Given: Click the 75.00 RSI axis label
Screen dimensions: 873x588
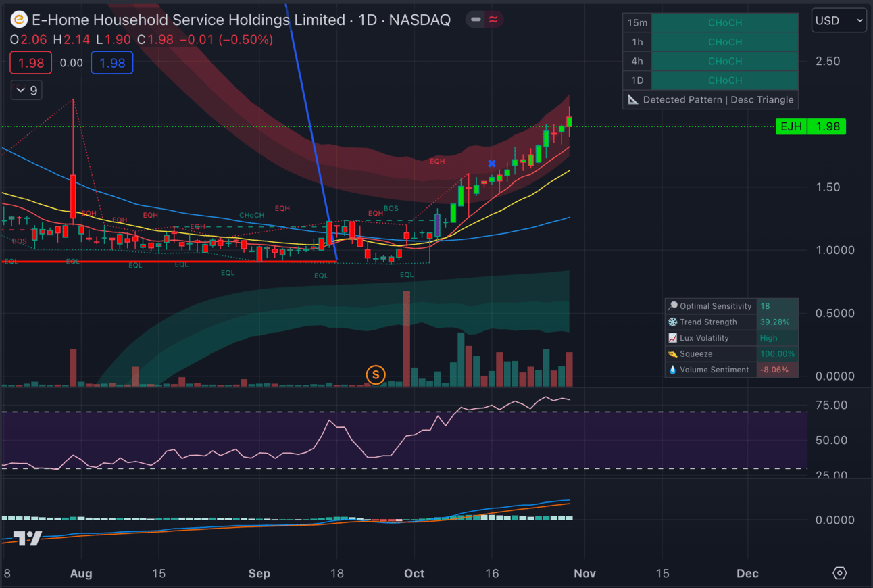Looking at the screenshot, I should pyautogui.click(x=832, y=406).
